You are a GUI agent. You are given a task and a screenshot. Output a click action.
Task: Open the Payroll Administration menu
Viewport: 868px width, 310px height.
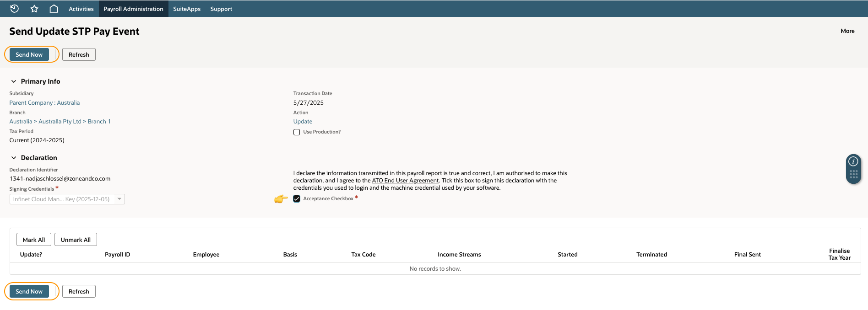tap(133, 9)
